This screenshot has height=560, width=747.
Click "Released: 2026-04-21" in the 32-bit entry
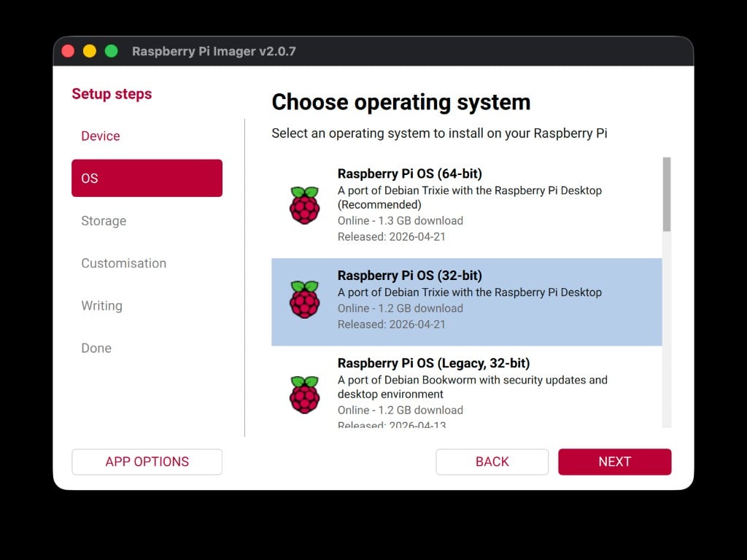click(392, 324)
